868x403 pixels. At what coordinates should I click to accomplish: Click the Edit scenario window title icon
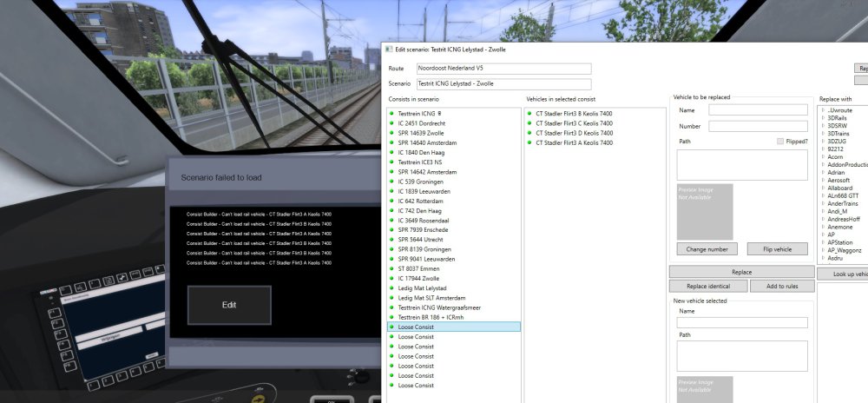pos(388,50)
